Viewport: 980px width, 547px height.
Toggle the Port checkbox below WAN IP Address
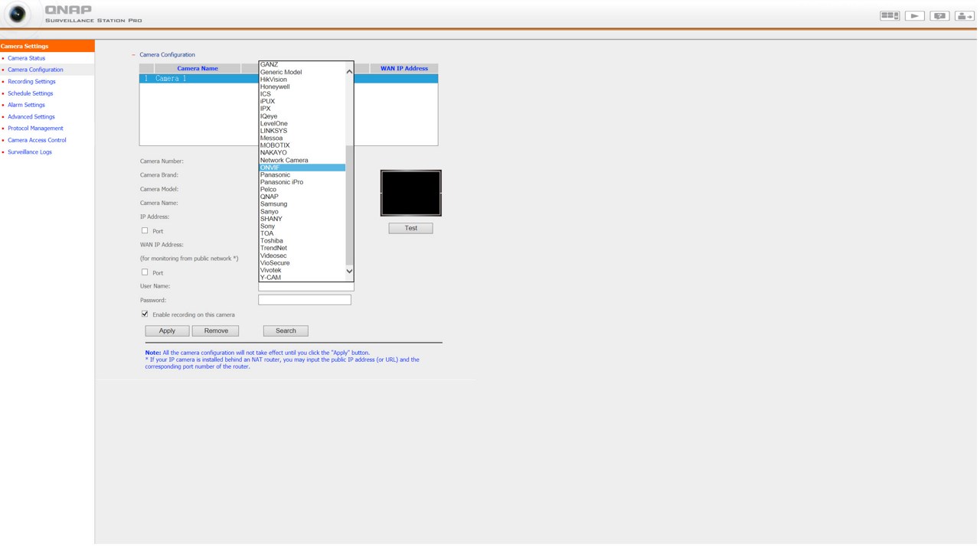pyautogui.click(x=145, y=272)
